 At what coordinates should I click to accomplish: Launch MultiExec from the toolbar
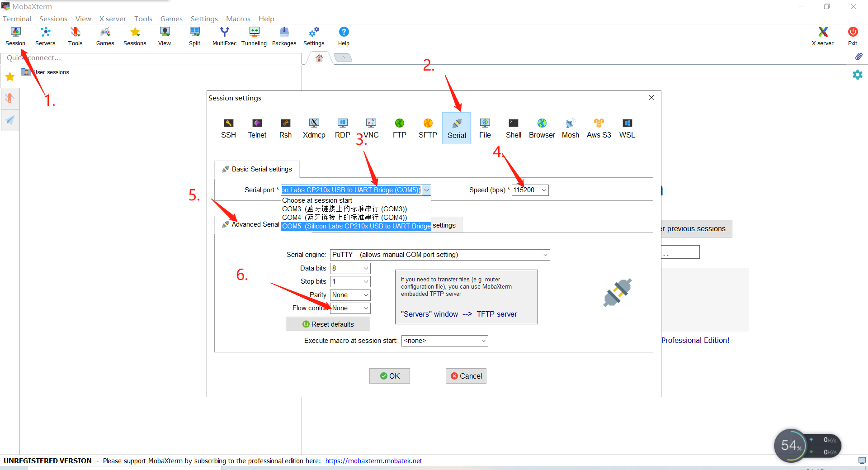(224, 36)
